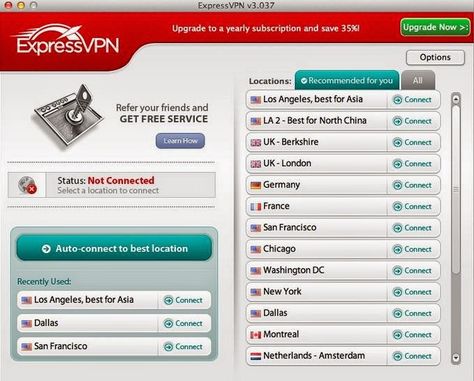This screenshot has width=474, height=381.
Task: Connect to recently used Dallas entry
Action: (x=184, y=323)
